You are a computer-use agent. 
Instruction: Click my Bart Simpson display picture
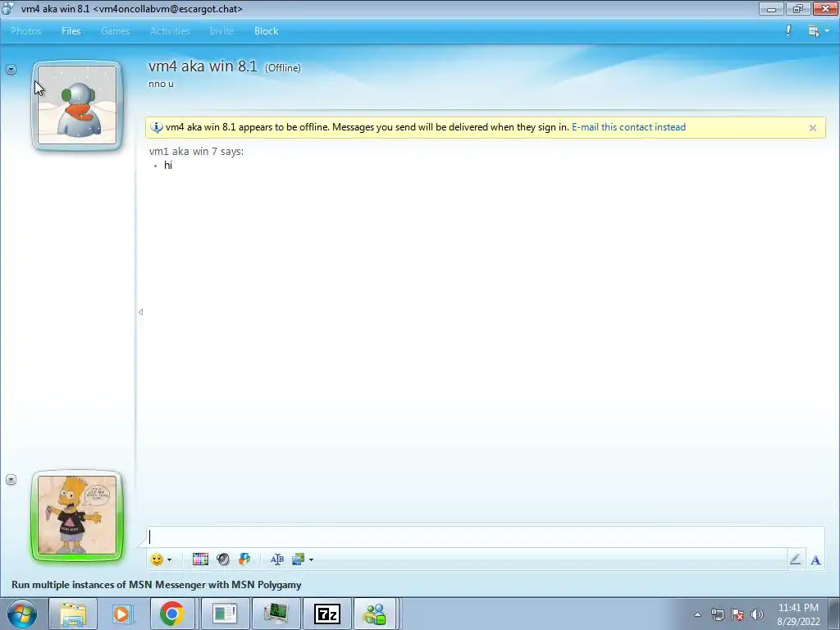[x=77, y=515]
